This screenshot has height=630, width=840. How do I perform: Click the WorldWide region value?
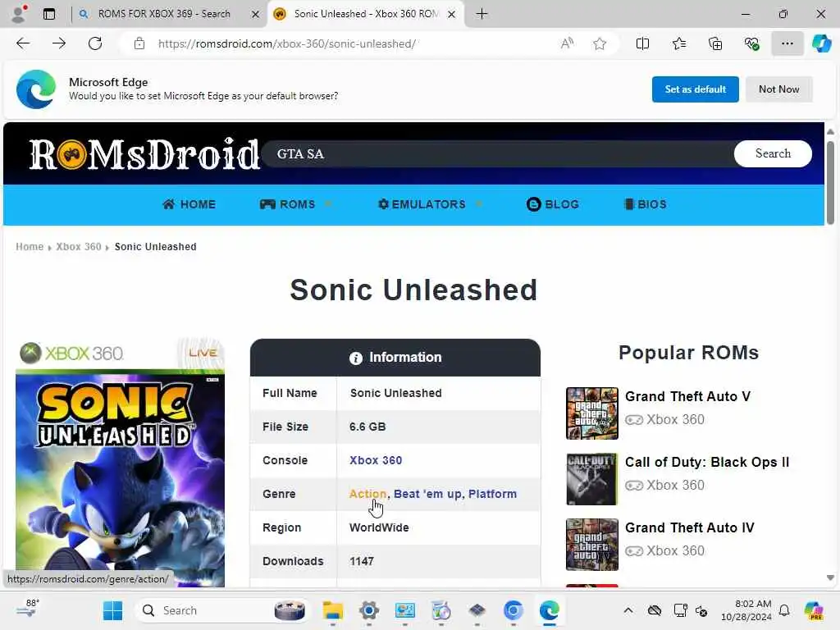(379, 527)
